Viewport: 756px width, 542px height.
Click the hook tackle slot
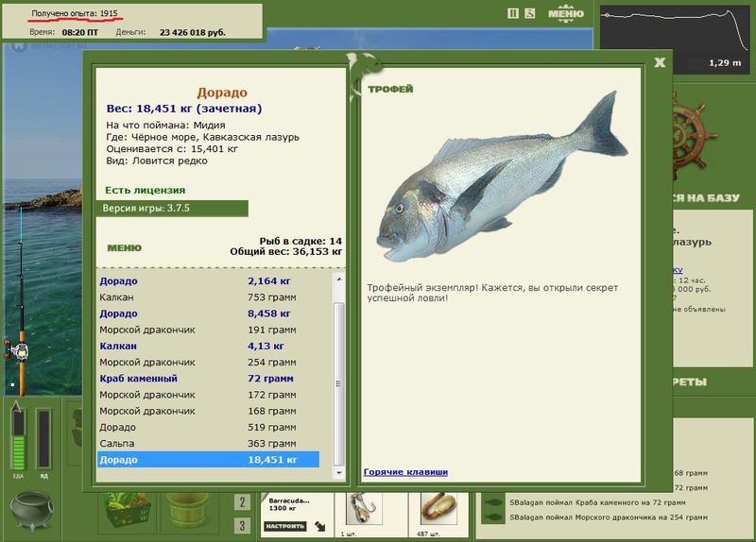(364, 509)
